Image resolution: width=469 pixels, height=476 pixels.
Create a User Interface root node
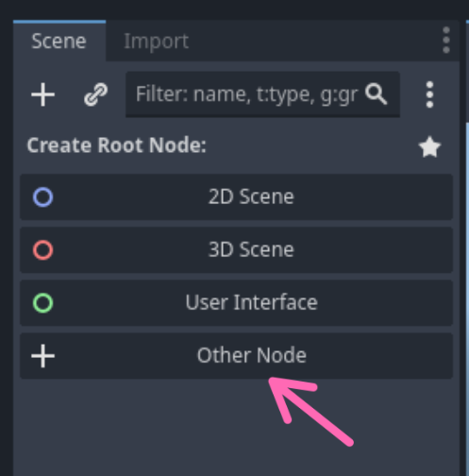pyautogui.click(x=237, y=303)
